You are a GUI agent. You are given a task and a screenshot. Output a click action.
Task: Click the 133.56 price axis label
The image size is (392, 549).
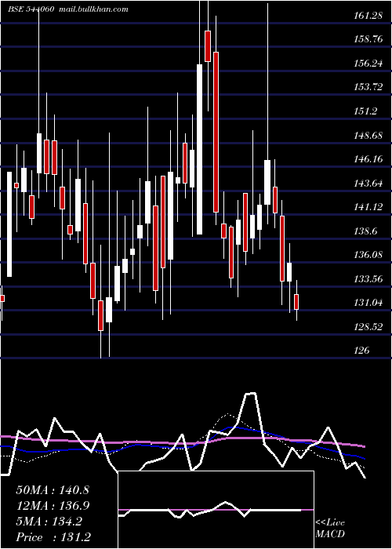368,279
